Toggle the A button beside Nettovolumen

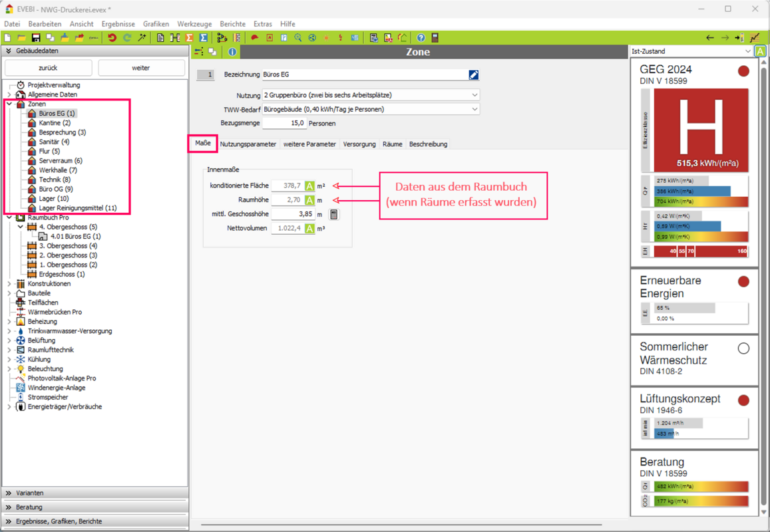(x=309, y=229)
